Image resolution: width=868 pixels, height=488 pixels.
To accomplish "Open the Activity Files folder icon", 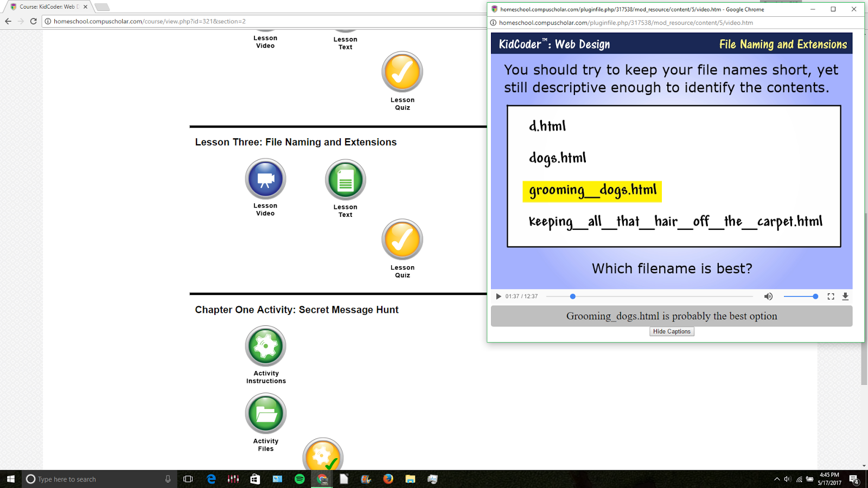I will [x=266, y=414].
